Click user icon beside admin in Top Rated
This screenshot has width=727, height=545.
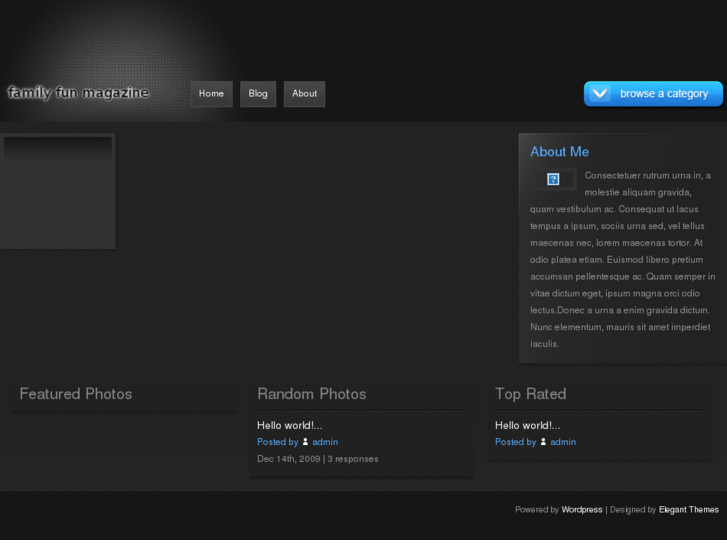[x=543, y=442]
